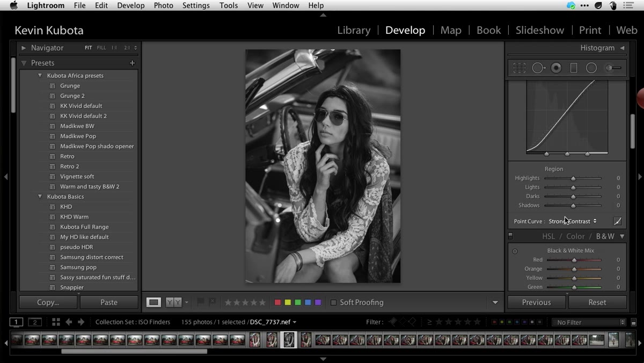Collapse the Kubota Africa presets folder
644x363 pixels.
click(x=40, y=76)
